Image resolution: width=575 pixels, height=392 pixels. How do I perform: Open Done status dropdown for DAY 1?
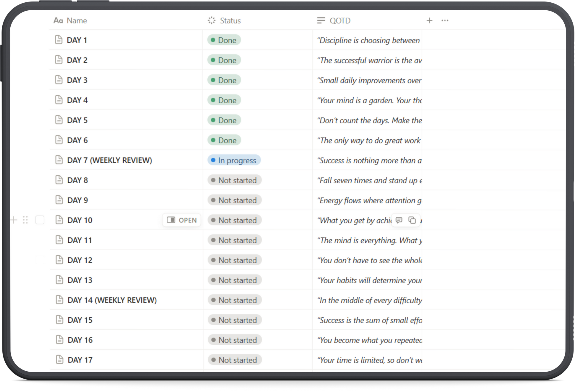tap(224, 40)
